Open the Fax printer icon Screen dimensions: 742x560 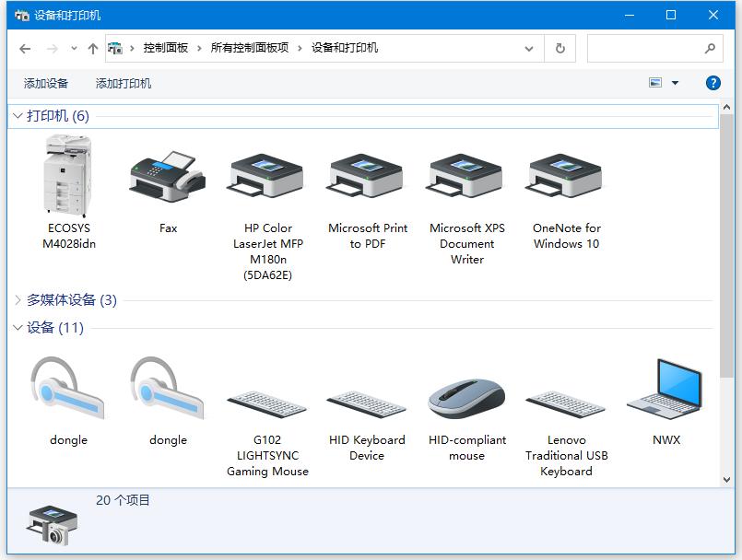click(x=167, y=175)
